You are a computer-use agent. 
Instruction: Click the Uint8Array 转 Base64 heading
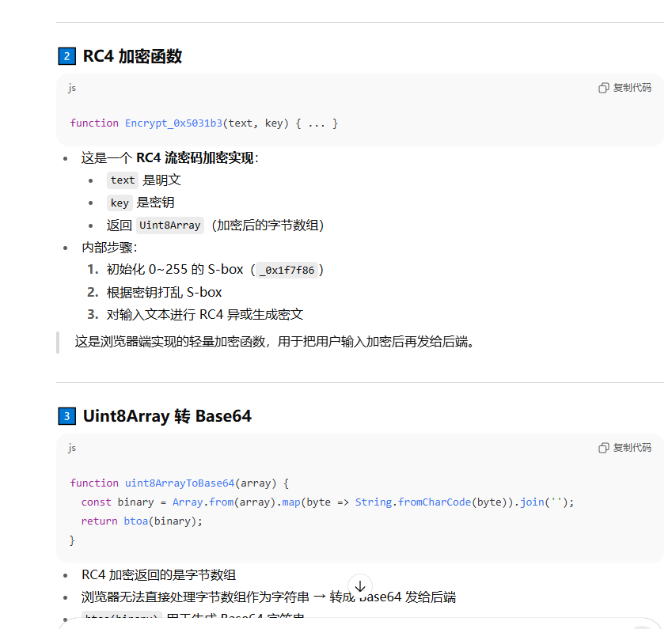(x=167, y=416)
